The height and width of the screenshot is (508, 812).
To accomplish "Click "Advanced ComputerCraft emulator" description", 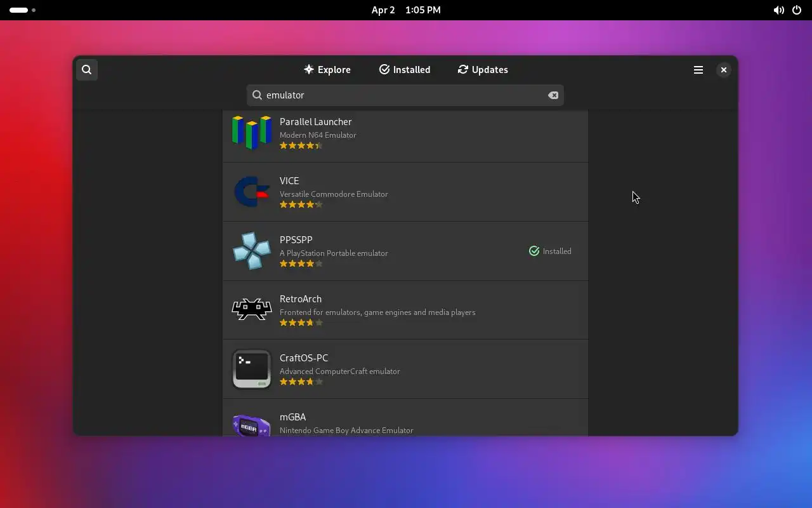I will coord(340,371).
